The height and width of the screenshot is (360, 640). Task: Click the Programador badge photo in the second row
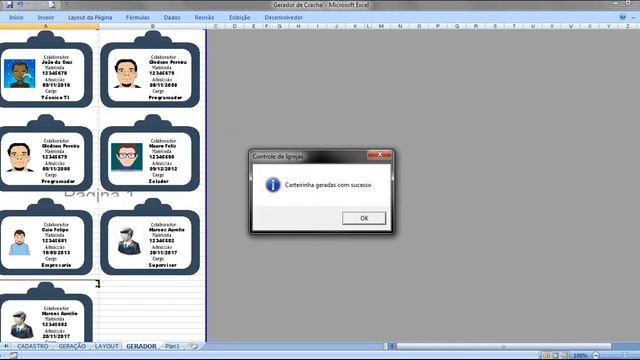pos(19,157)
